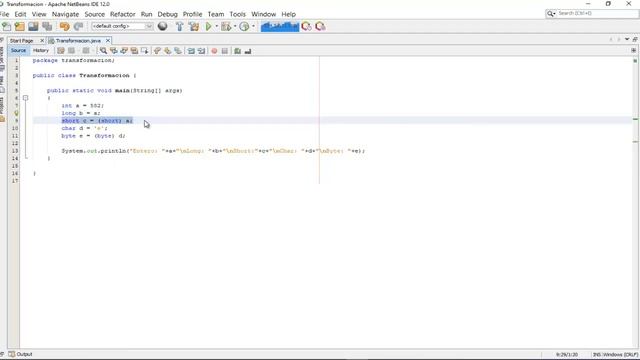Open the Navigate menu
The width and height of the screenshot is (640, 360).
click(x=65, y=14)
